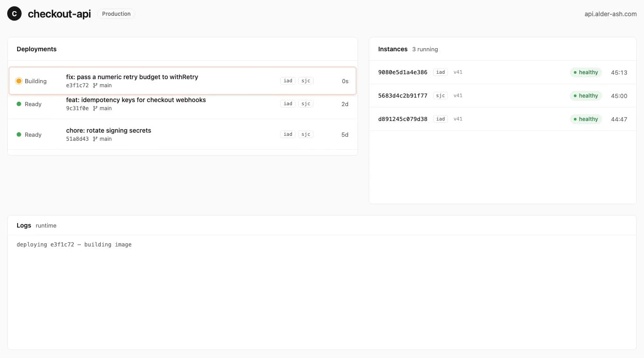Click healthy badge for instance 9080e5d1a4e386
The width and height of the screenshot is (644, 358).
[586, 72]
